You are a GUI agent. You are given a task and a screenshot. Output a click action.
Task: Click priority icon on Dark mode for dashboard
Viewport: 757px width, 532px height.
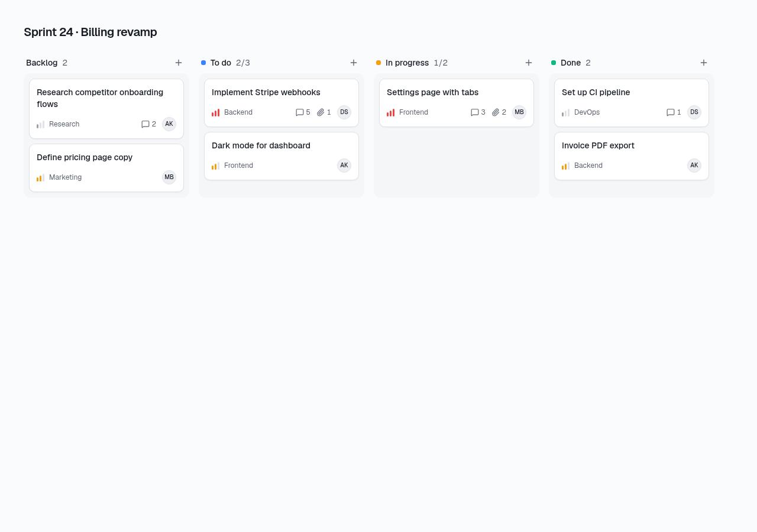pyautogui.click(x=216, y=166)
